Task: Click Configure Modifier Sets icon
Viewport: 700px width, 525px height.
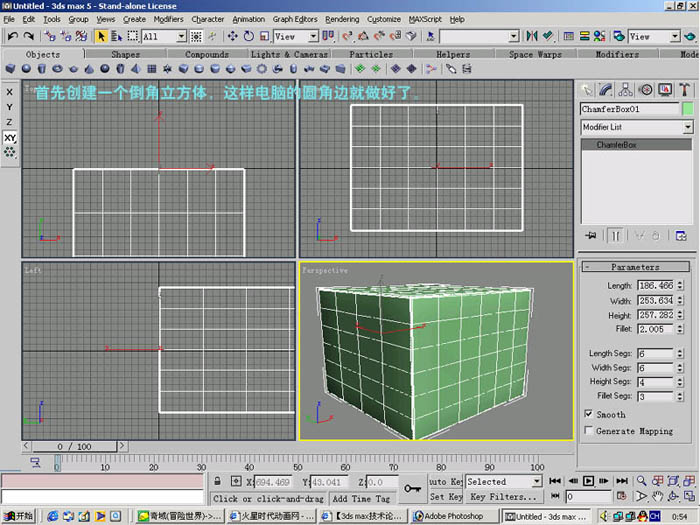Action: click(x=681, y=235)
